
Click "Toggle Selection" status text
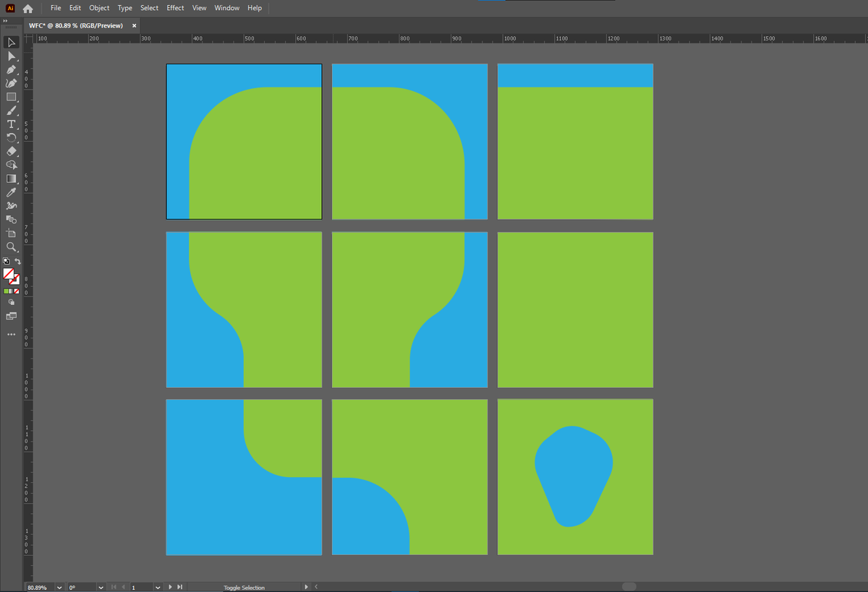244,588
